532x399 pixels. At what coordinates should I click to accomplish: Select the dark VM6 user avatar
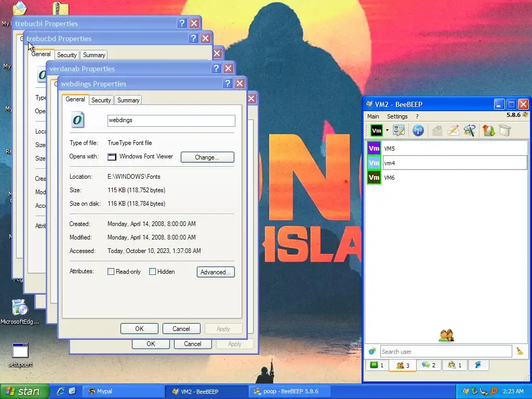[x=374, y=178]
